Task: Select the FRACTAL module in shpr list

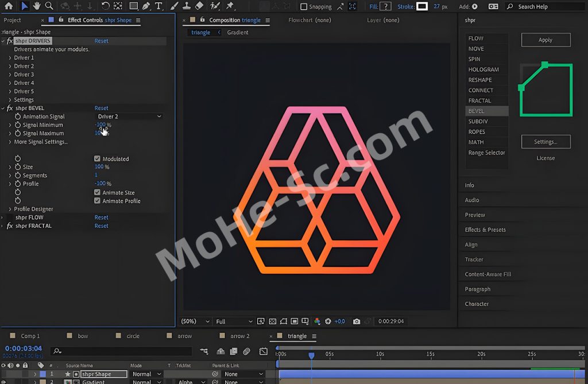Action: point(479,100)
